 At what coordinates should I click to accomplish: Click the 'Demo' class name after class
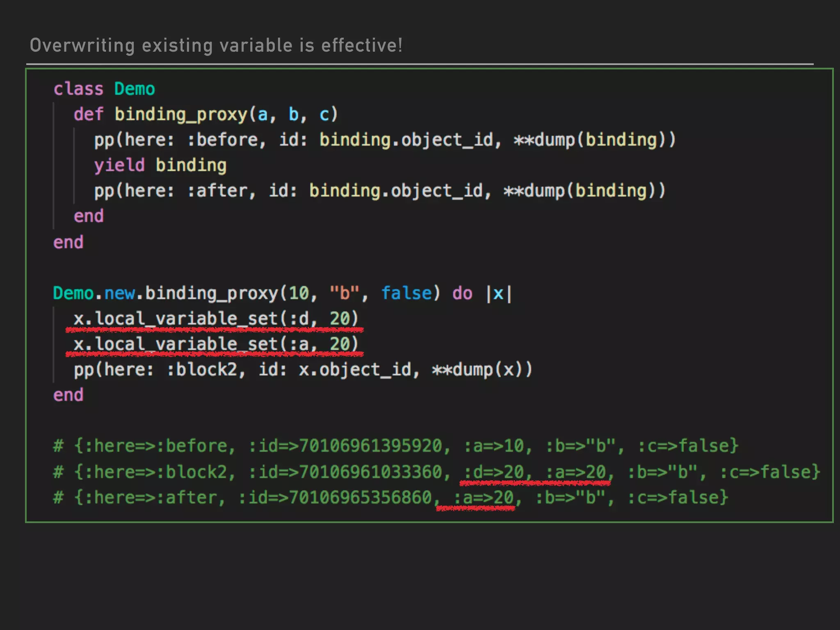[x=135, y=89]
